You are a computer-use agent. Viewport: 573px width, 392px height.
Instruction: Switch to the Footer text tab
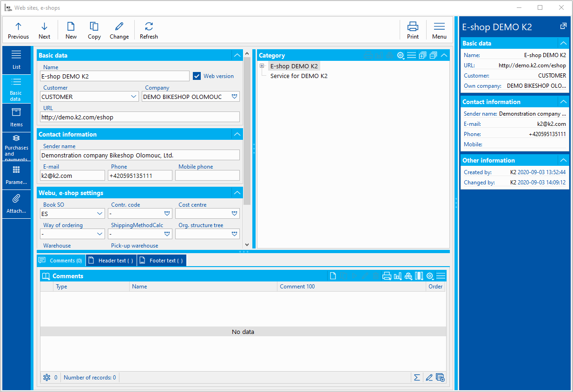pos(162,261)
